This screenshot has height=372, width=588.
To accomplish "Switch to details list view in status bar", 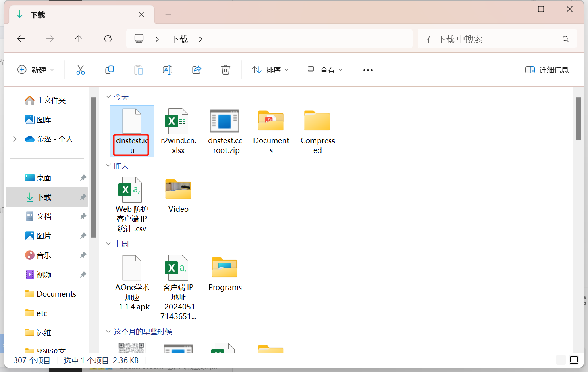I will tap(561, 360).
